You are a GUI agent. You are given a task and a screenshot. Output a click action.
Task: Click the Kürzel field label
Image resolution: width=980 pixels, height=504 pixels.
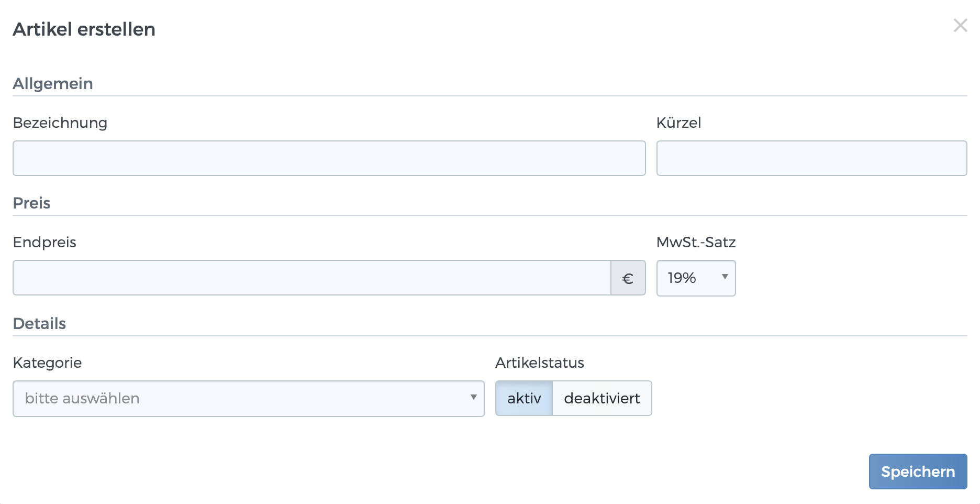678,123
